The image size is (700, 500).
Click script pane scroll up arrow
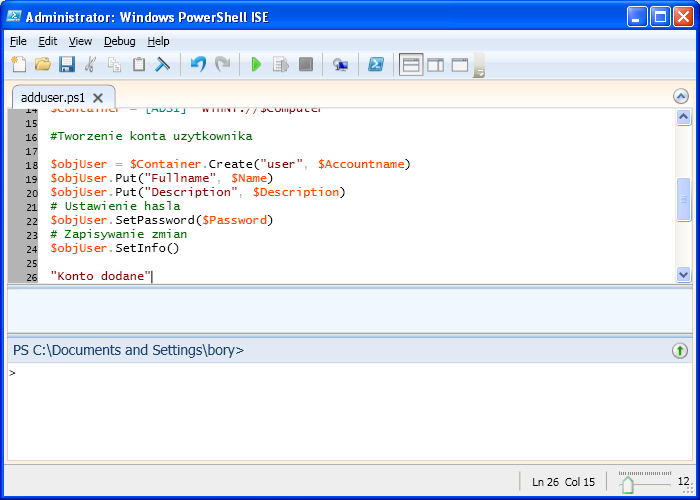pyautogui.click(x=683, y=117)
